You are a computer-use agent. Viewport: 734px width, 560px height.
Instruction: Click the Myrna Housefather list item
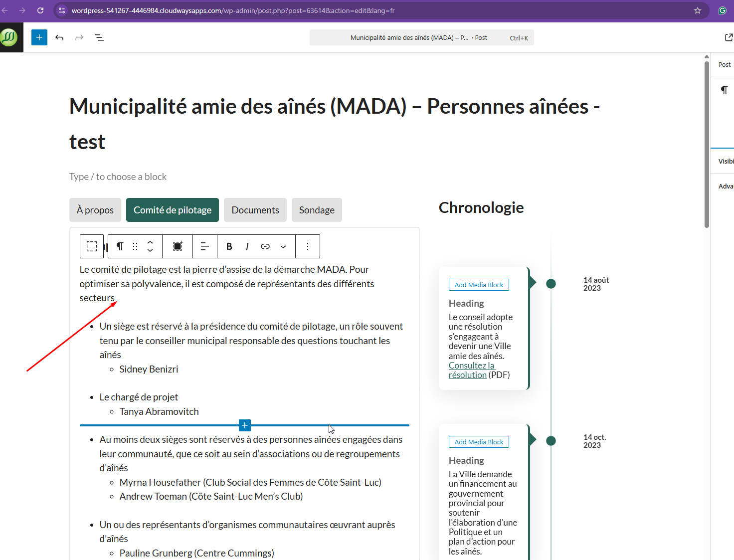click(x=250, y=482)
